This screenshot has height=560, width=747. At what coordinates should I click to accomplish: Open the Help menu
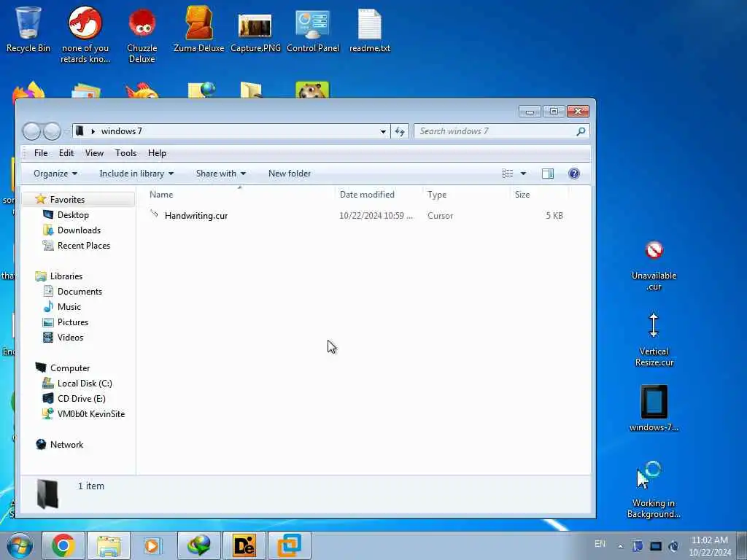[158, 153]
